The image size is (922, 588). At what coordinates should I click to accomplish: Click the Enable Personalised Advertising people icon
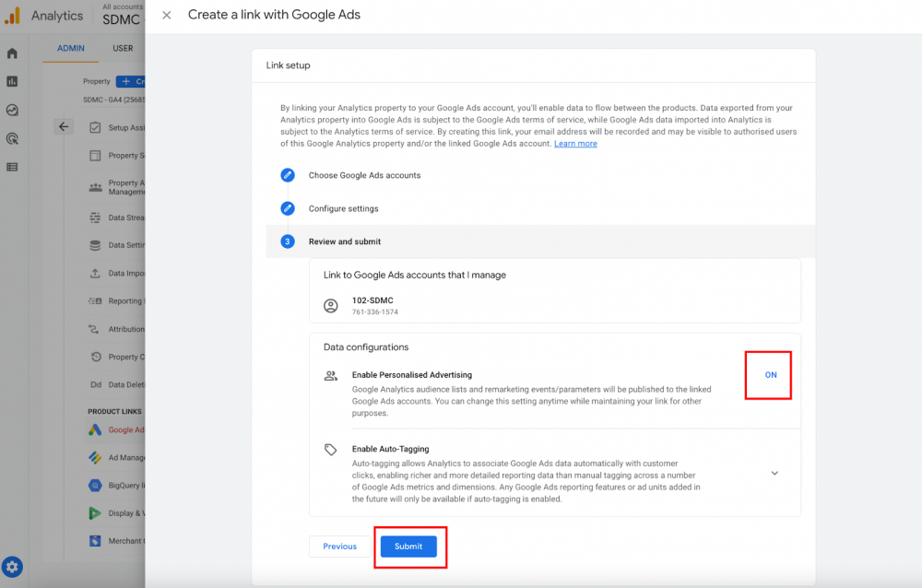pyautogui.click(x=331, y=376)
